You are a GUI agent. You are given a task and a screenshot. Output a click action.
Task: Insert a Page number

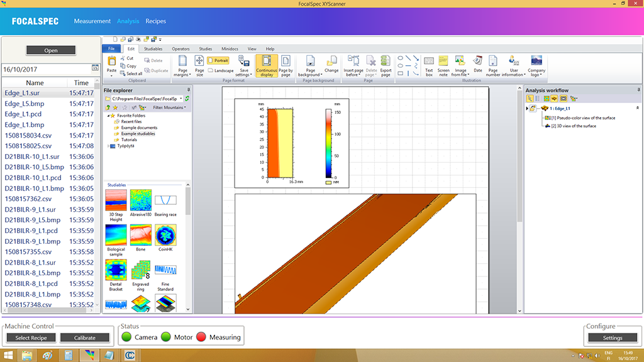[493, 65]
